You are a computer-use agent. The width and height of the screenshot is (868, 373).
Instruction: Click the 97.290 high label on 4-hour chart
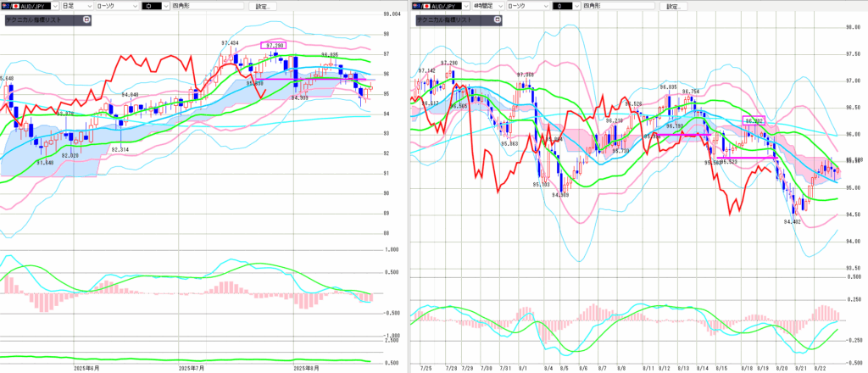tap(449, 63)
